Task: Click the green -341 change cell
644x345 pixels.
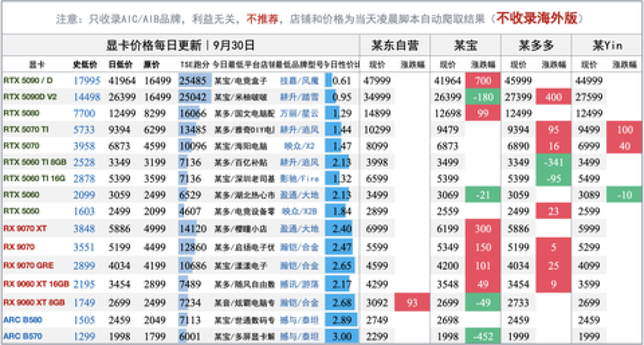Action: [x=553, y=162]
